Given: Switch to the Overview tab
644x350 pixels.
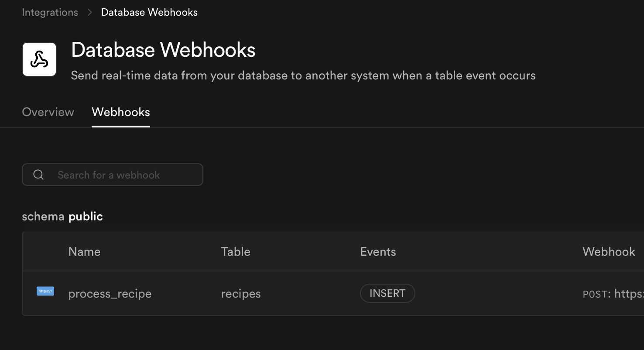Looking at the screenshot, I should pyautogui.click(x=48, y=112).
